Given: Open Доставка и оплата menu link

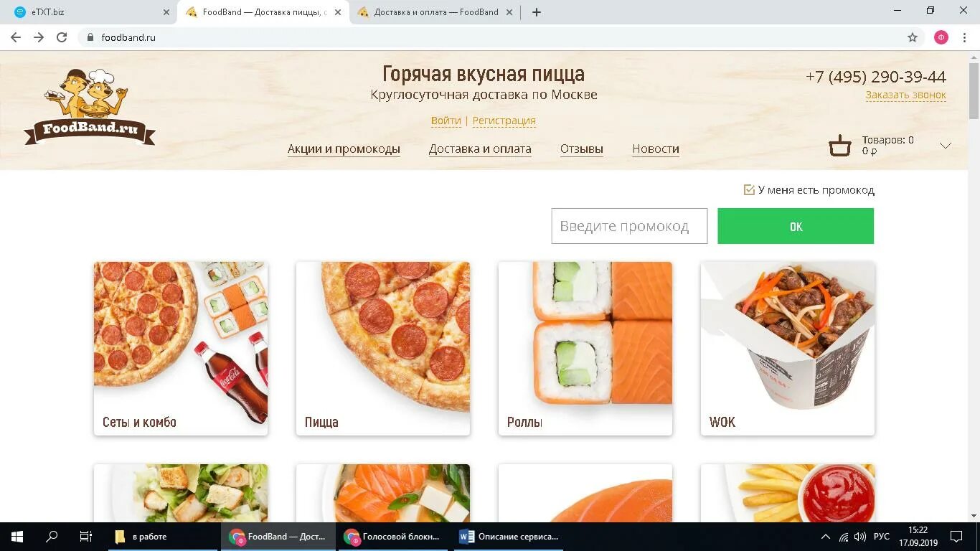Looking at the screenshot, I should click(x=480, y=149).
